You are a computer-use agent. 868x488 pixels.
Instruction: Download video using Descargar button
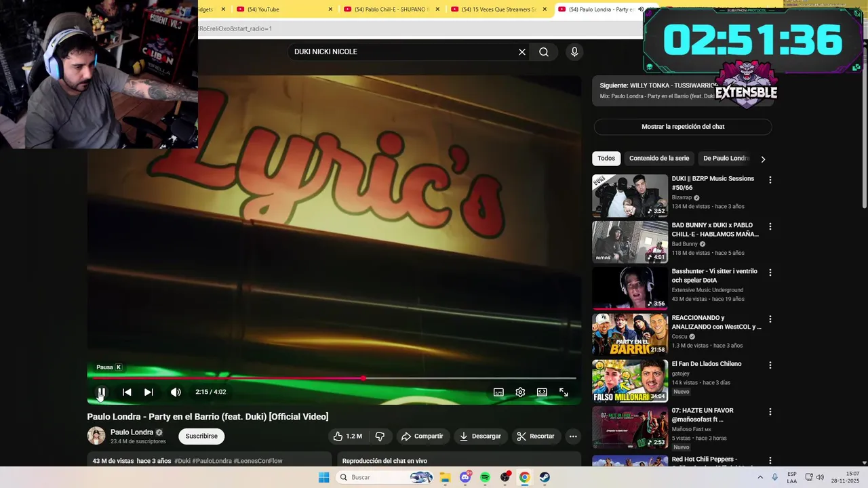[x=480, y=436]
